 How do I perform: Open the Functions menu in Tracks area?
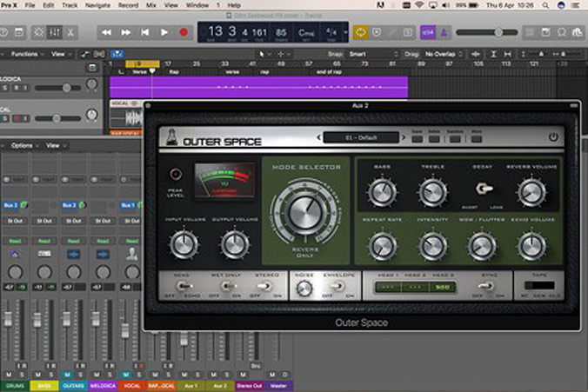click(27, 55)
